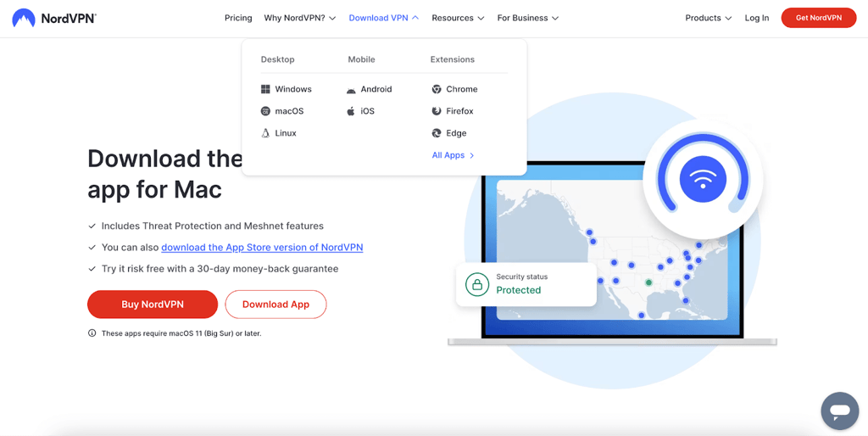Click the Threat Protection and Meshnet features line
Viewport: 868px width, 436px height.
pos(212,226)
